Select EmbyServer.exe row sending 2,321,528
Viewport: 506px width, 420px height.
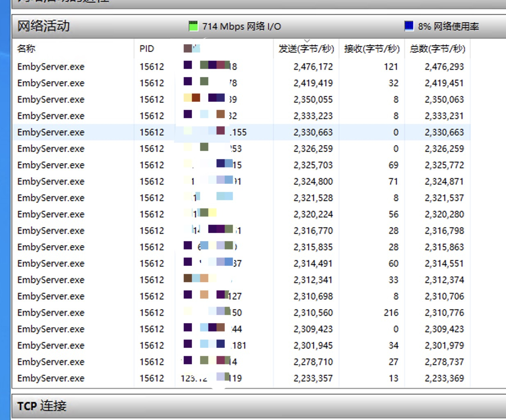(241, 198)
